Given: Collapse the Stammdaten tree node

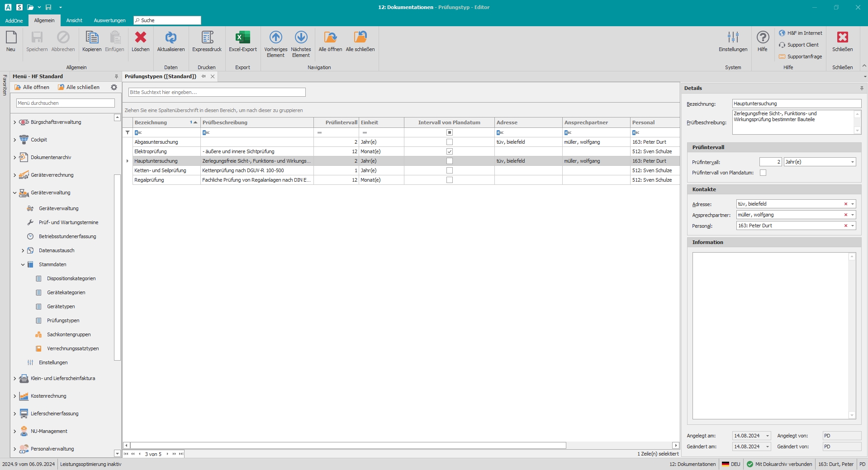Looking at the screenshot, I should (x=23, y=264).
